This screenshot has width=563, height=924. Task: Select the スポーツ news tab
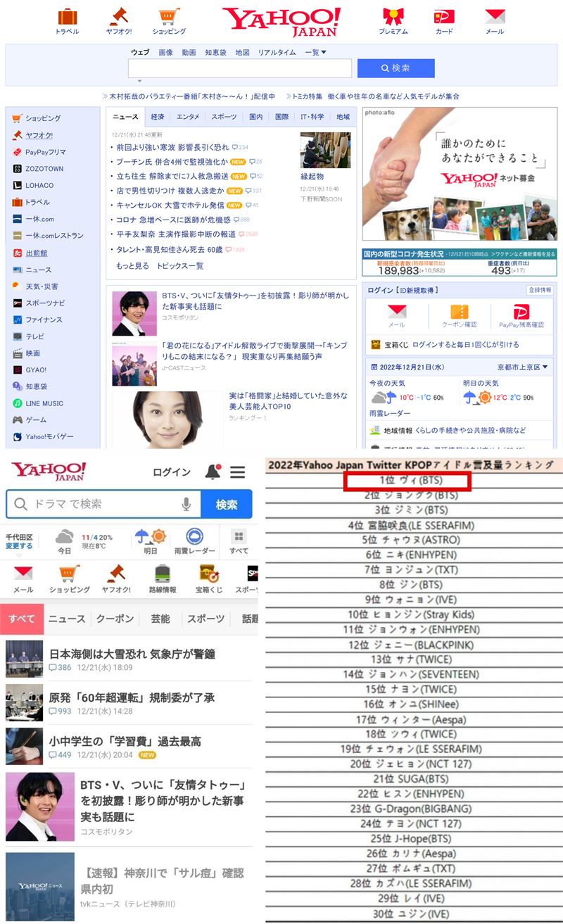click(x=224, y=117)
